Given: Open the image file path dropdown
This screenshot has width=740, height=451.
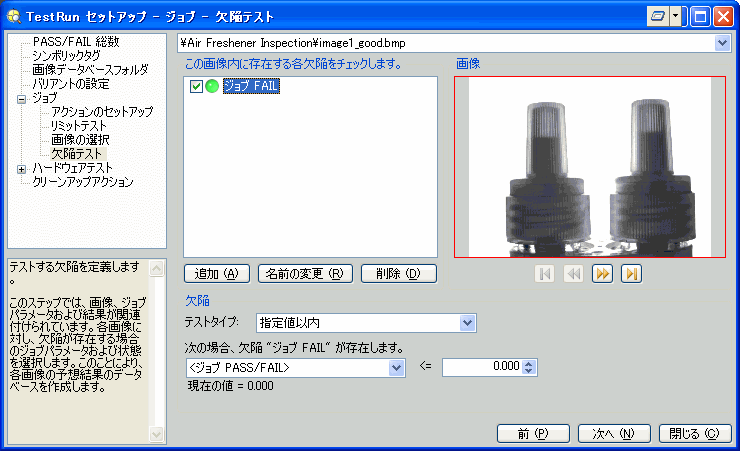Looking at the screenshot, I should pos(722,43).
